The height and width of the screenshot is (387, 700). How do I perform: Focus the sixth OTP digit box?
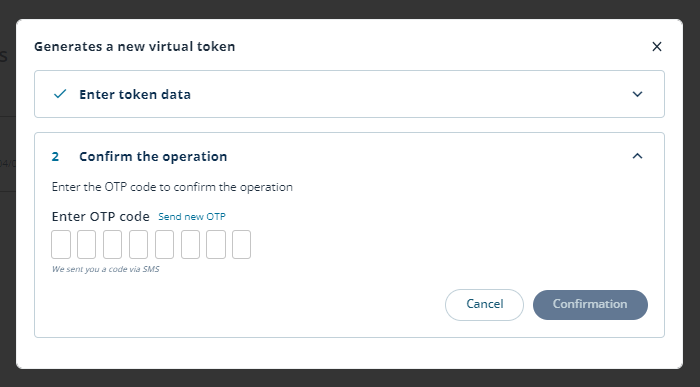point(190,245)
